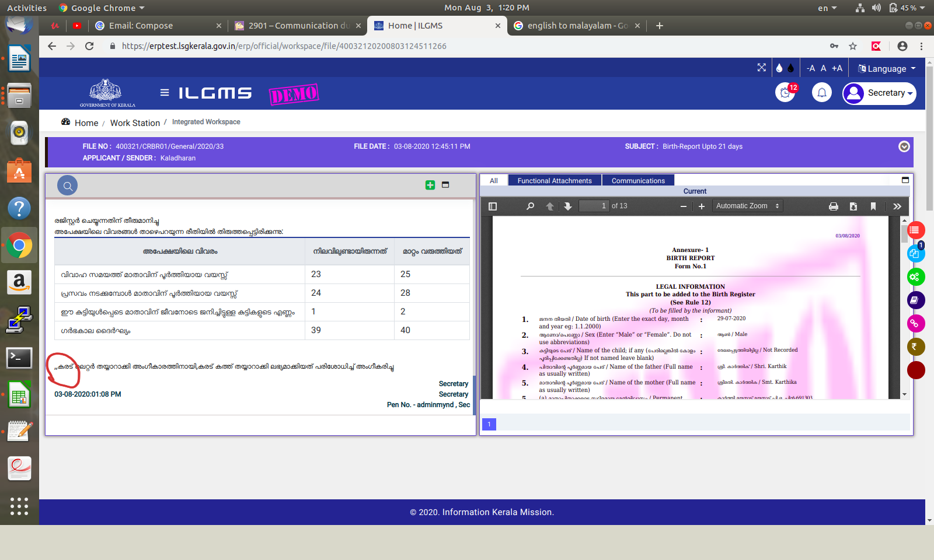Go to Work Station breadcrumb link
The width and height of the screenshot is (934, 560).
[x=135, y=123]
